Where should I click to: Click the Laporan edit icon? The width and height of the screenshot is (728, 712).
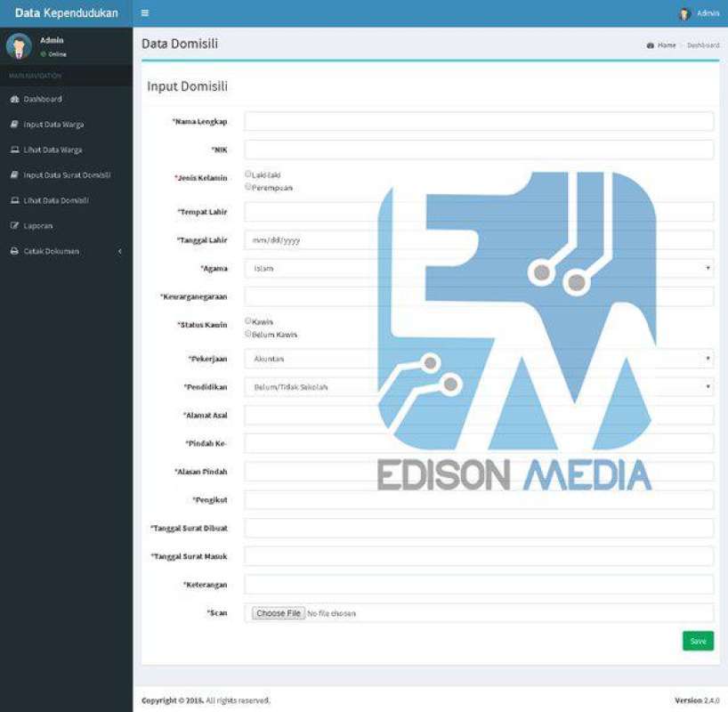[14, 226]
